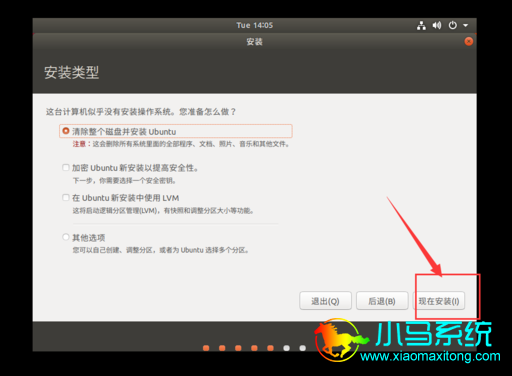The width and height of the screenshot is (512, 376).
Task: Enable 加密 Ubuntu 新安装以提高安全性 checkbox
Action: [x=66, y=167]
